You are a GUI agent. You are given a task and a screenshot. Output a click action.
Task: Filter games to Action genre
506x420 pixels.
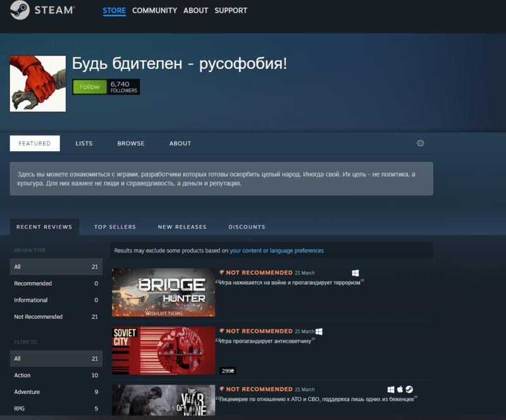[56, 375]
